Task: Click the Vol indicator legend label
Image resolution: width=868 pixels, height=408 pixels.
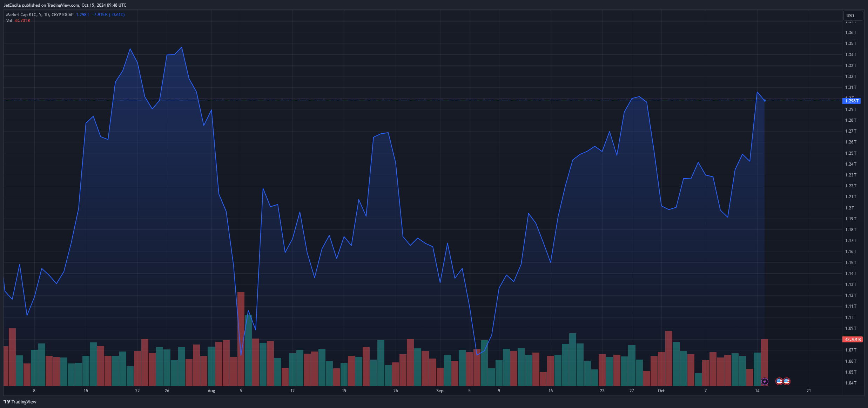Action: 9,21
